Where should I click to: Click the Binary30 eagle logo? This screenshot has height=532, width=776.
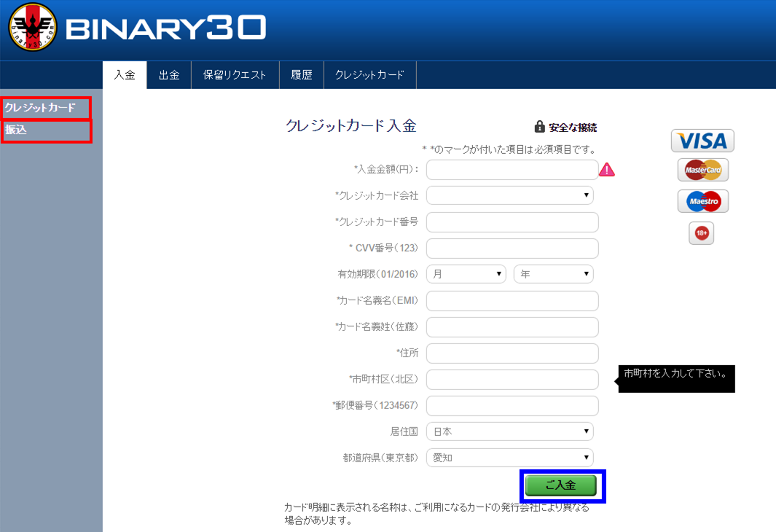33,27
